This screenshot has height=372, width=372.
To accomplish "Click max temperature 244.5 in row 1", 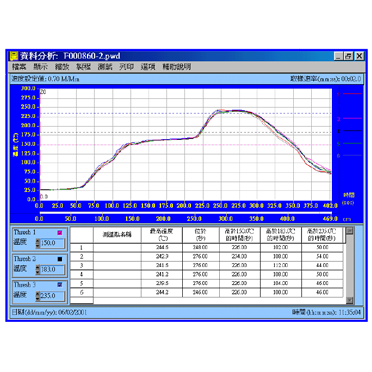I will [x=162, y=248].
